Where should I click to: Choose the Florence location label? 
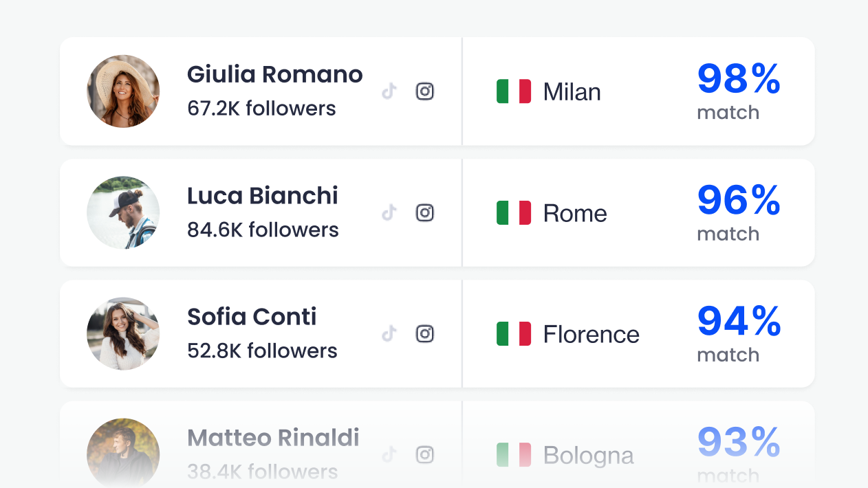point(592,335)
